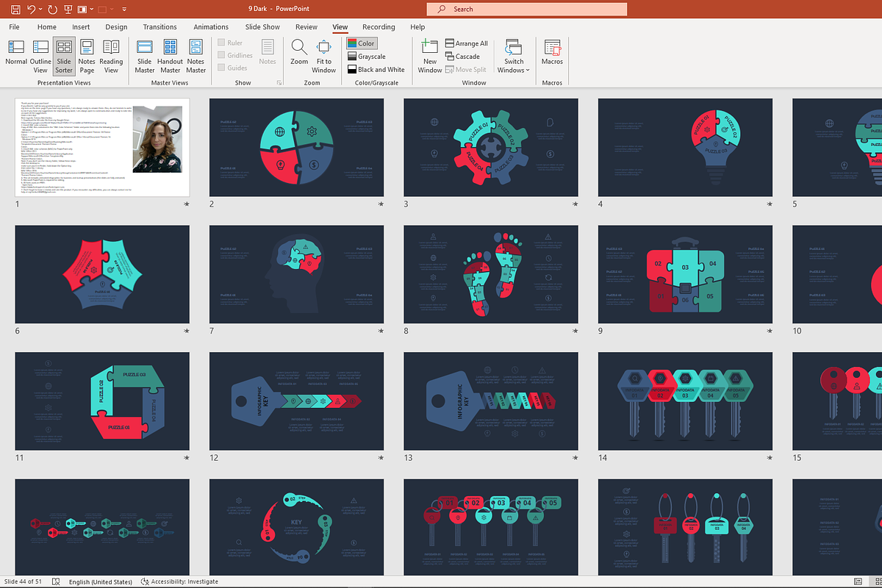
Task: Select Black and White view mode
Action: (376, 70)
